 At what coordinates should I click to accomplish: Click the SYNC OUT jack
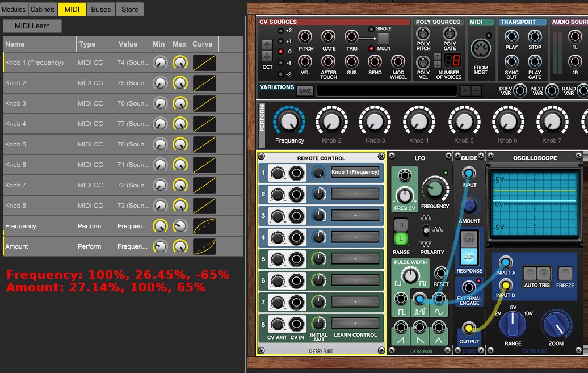(x=511, y=61)
